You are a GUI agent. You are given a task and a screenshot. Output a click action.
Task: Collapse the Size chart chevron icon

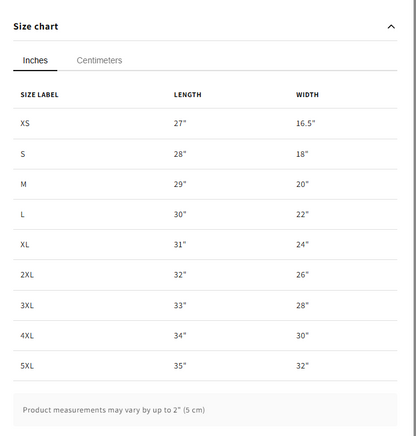pos(391,27)
